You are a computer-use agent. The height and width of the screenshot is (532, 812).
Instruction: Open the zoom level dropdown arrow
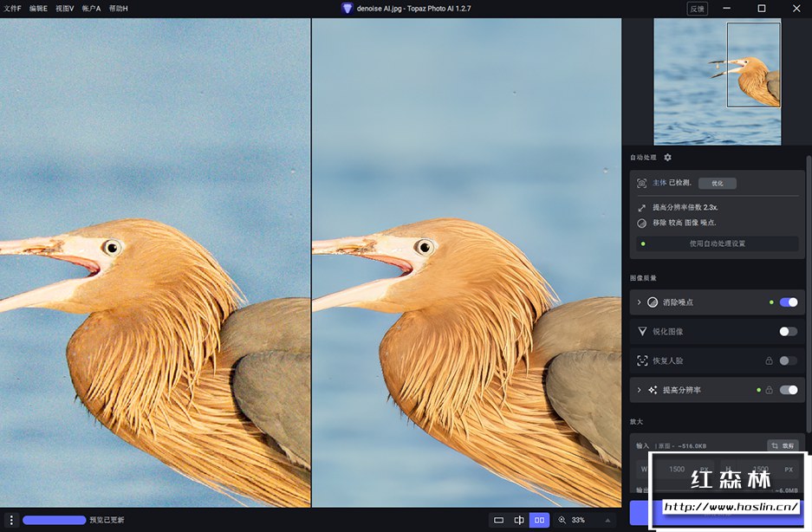(x=607, y=520)
